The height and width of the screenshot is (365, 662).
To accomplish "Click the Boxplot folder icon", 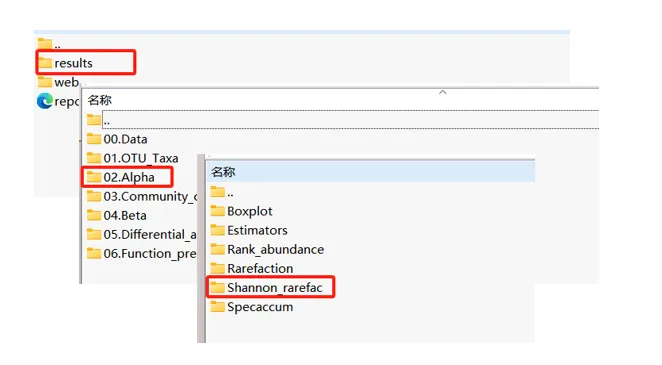I will coord(217,211).
